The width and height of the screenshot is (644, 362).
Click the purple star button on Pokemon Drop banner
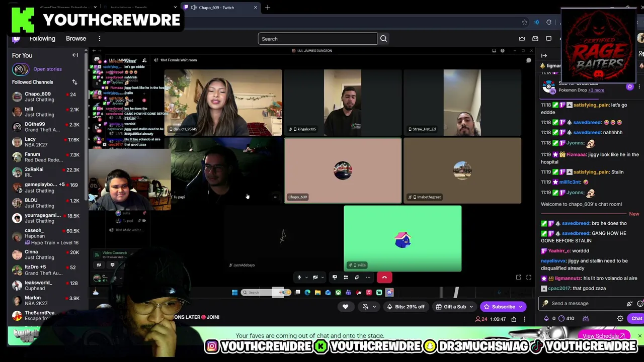629,86
